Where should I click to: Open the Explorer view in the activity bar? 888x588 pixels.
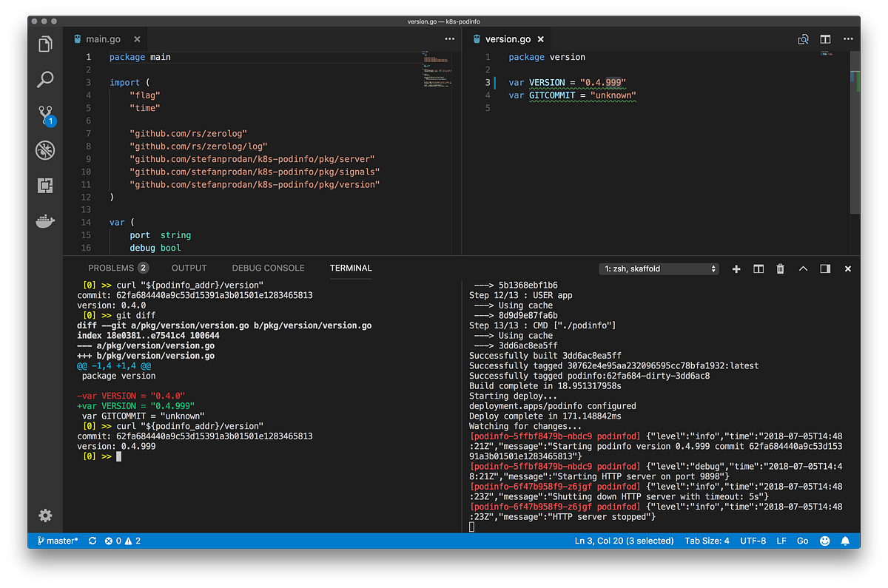[44, 44]
